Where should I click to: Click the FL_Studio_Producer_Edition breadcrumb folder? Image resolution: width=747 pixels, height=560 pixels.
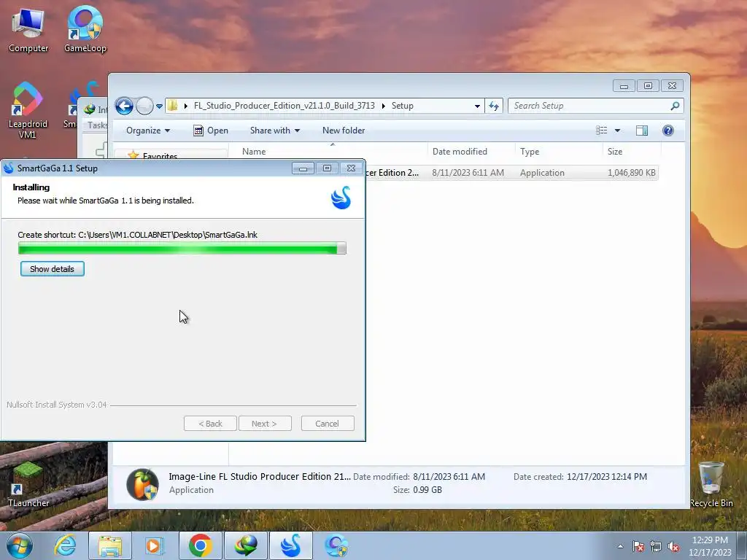pos(284,106)
